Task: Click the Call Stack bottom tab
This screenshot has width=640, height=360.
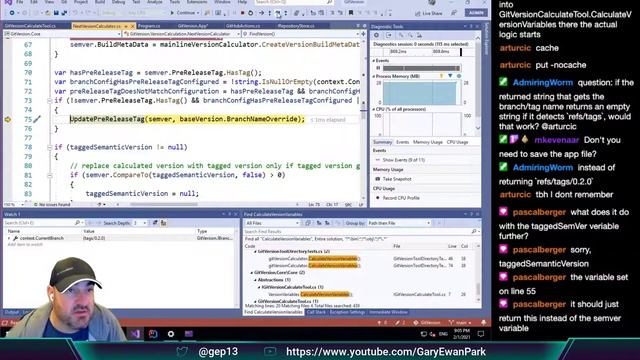Action: (x=316, y=312)
